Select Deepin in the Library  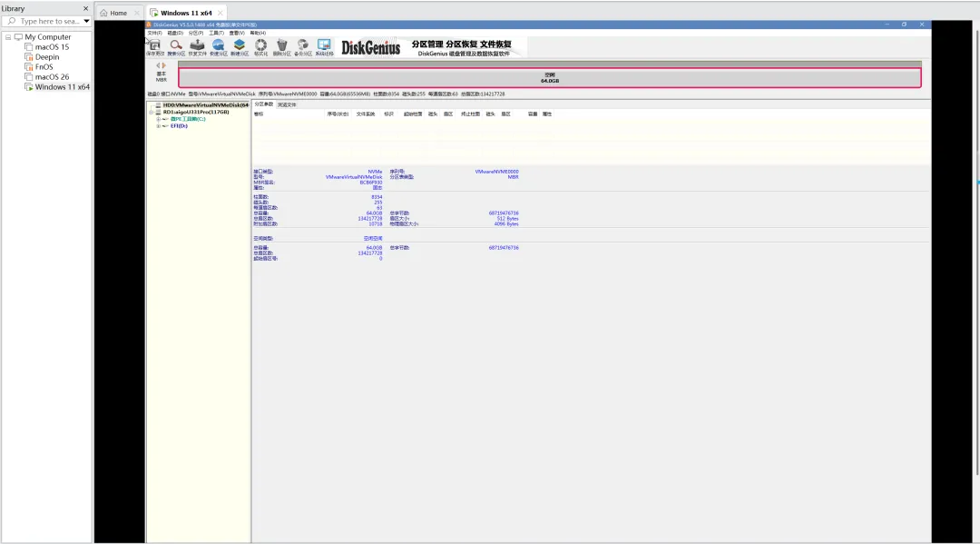47,57
